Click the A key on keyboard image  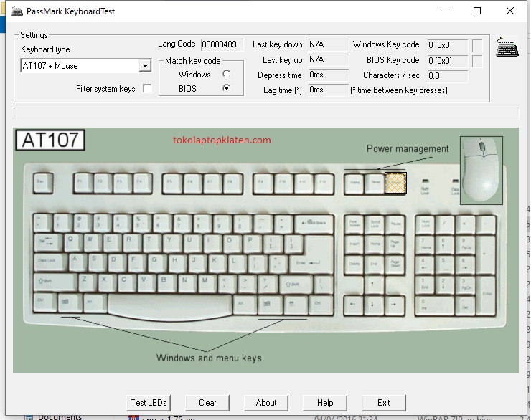77,262
